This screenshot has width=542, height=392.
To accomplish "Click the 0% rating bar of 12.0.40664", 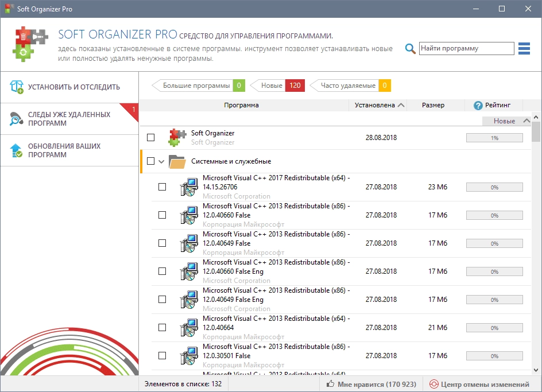I will coord(494,328).
